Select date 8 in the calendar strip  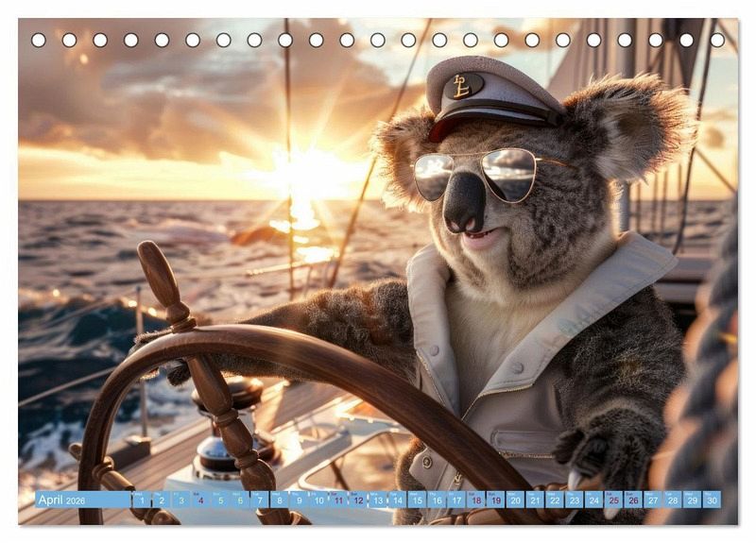tap(280, 500)
